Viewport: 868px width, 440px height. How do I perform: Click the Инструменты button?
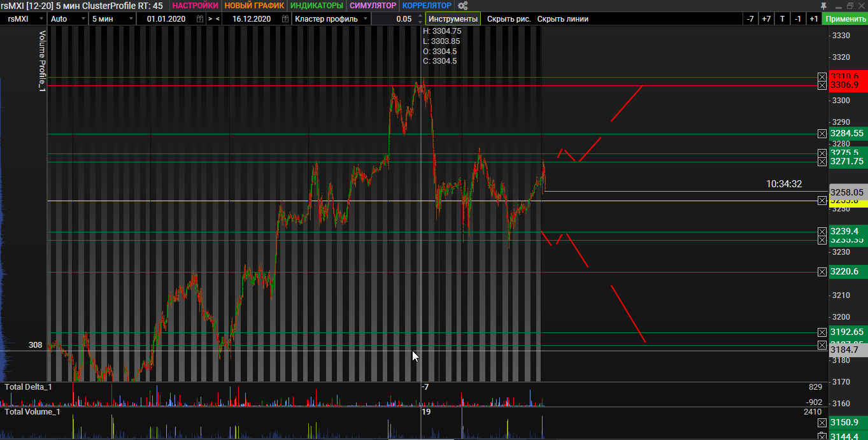(453, 19)
